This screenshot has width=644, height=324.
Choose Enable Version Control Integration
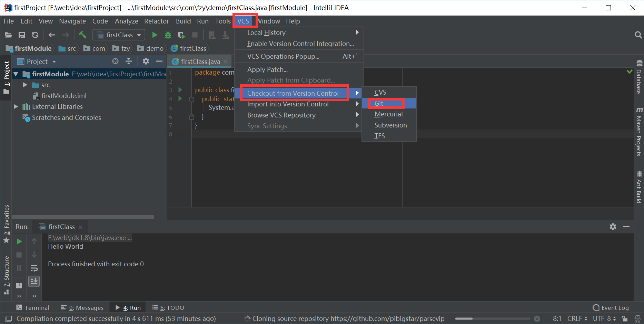click(x=299, y=44)
